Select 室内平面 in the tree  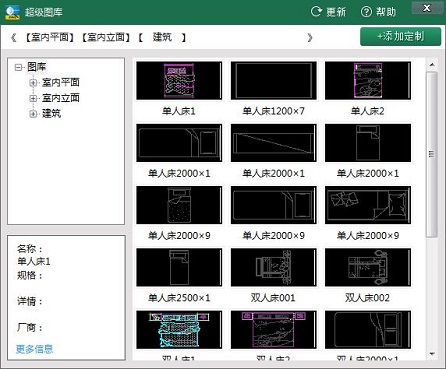click(x=60, y=82)
